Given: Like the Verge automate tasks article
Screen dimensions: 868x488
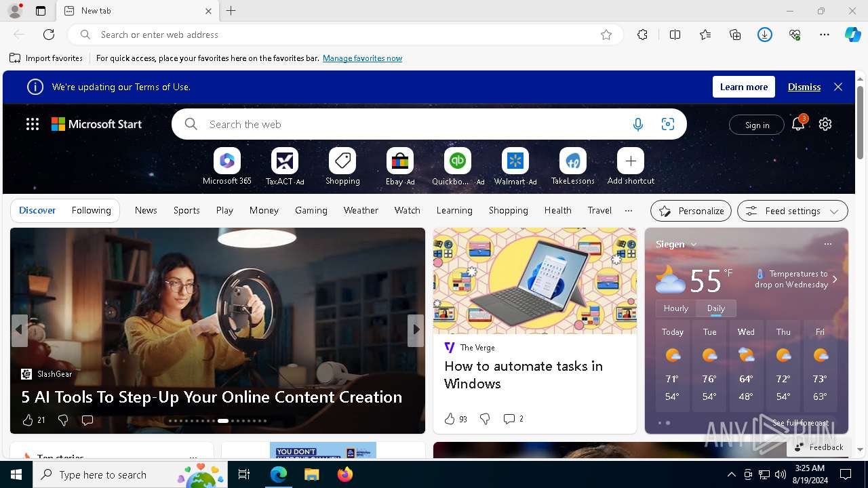Looking at the screenshot, I should pos(450,419).
